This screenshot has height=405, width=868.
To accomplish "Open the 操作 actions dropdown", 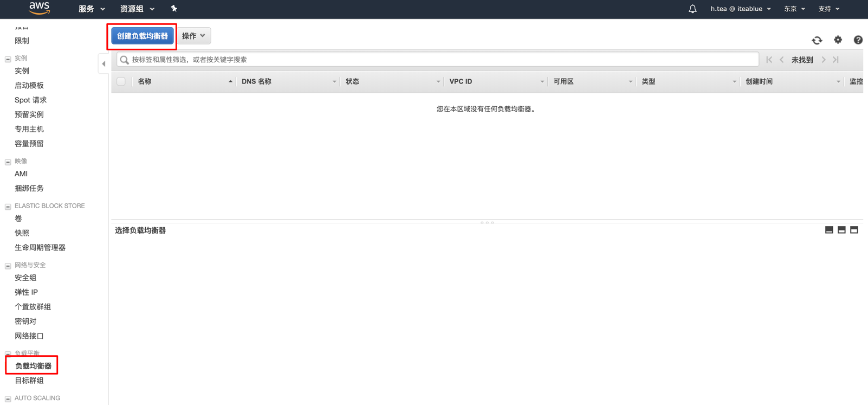I will point(193,36).
